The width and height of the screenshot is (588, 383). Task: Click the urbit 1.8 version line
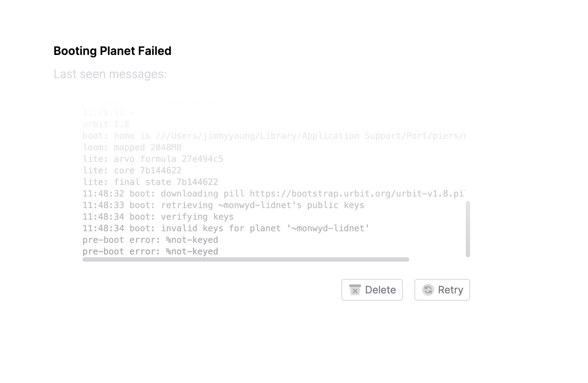click(x=105, y=124)
